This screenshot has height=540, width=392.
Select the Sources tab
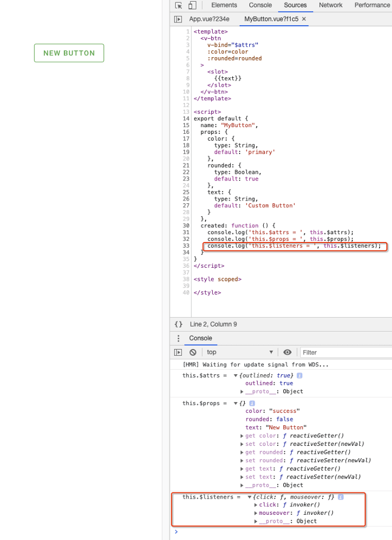295,5
